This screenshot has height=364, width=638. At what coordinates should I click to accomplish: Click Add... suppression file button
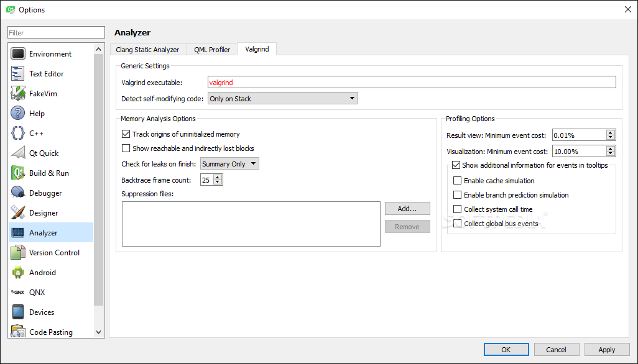pyautogui.click(x=407, y=209)
